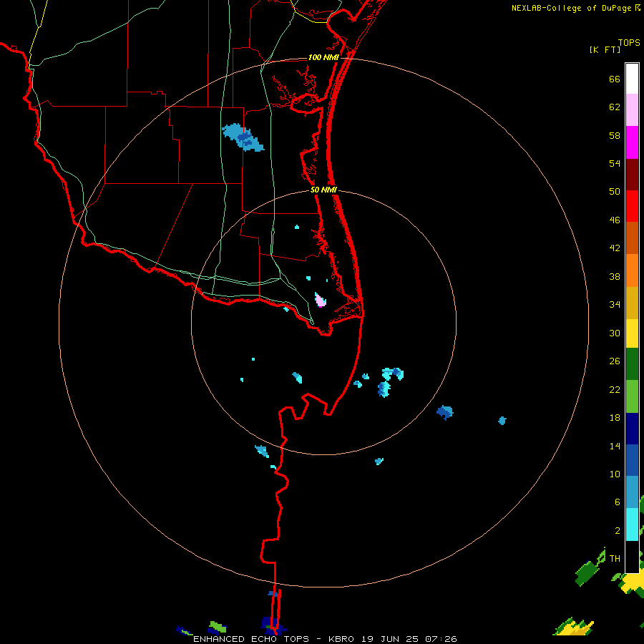Image resolution: width=644 pixels, height=644 pixels.
Task: Select the "46" legend value
Action: pos(615,220)
